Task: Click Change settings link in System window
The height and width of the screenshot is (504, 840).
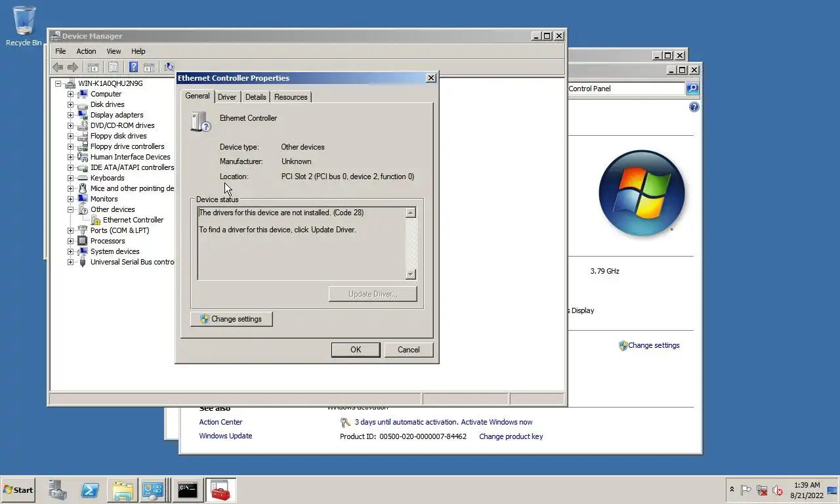Action: point(654,345)
